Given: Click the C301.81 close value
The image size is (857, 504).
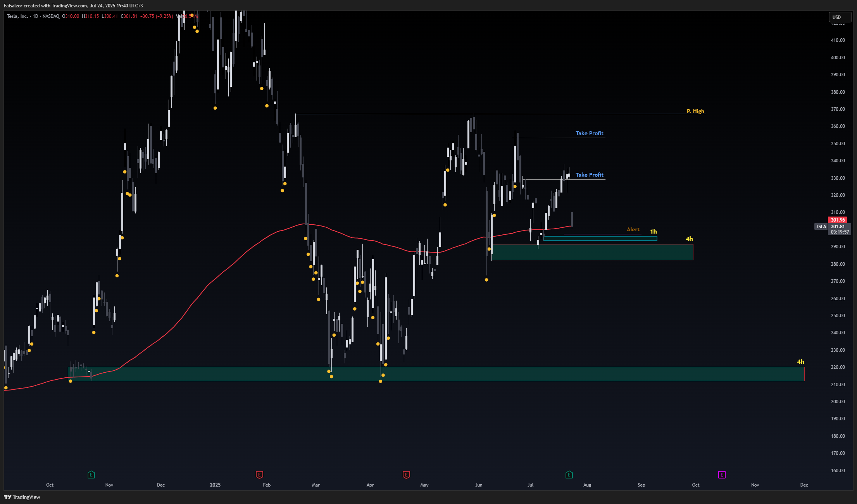Looking at the screenshot, I should (129, 16).
